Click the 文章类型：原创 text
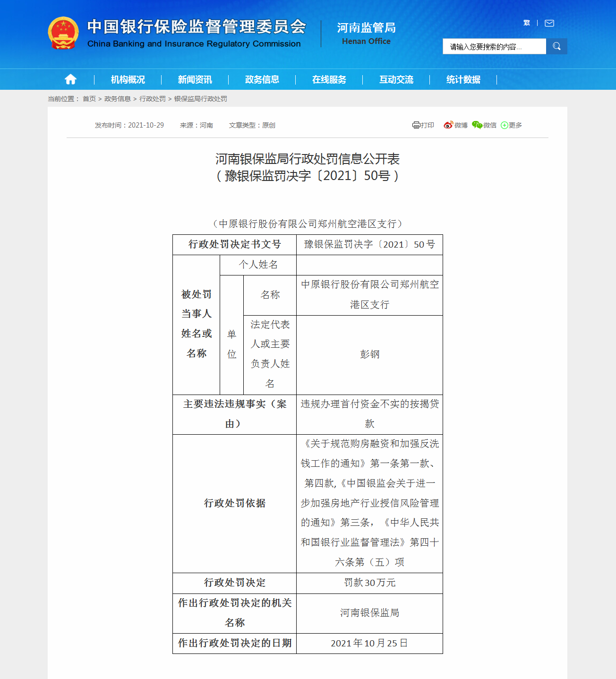Image resolution: width=616 pixels, height=679 pixels. (252, 125)
